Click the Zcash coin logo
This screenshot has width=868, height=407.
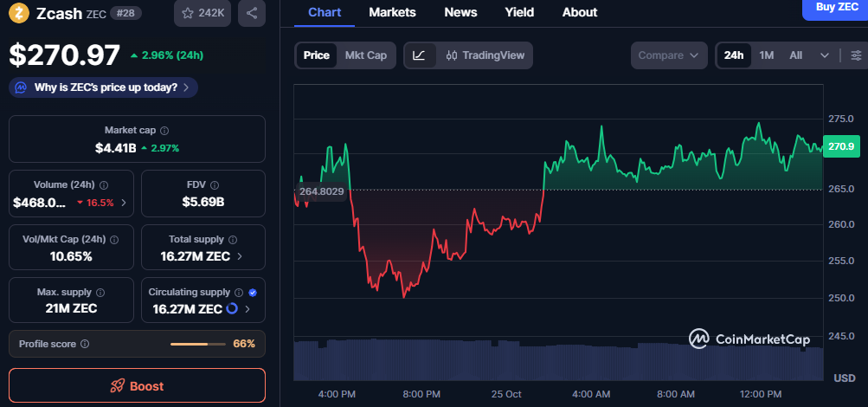(19, 14)
